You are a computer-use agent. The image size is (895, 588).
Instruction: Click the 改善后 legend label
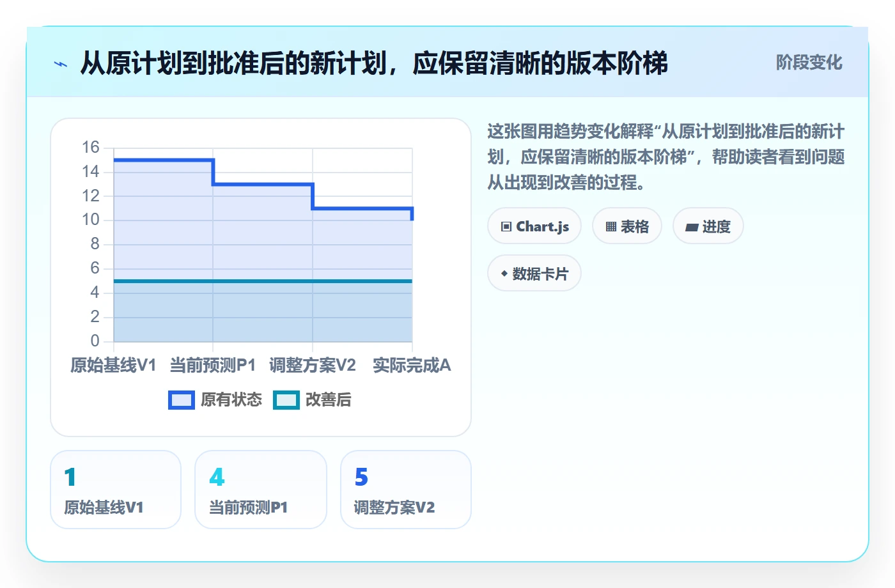click(329, 400)
